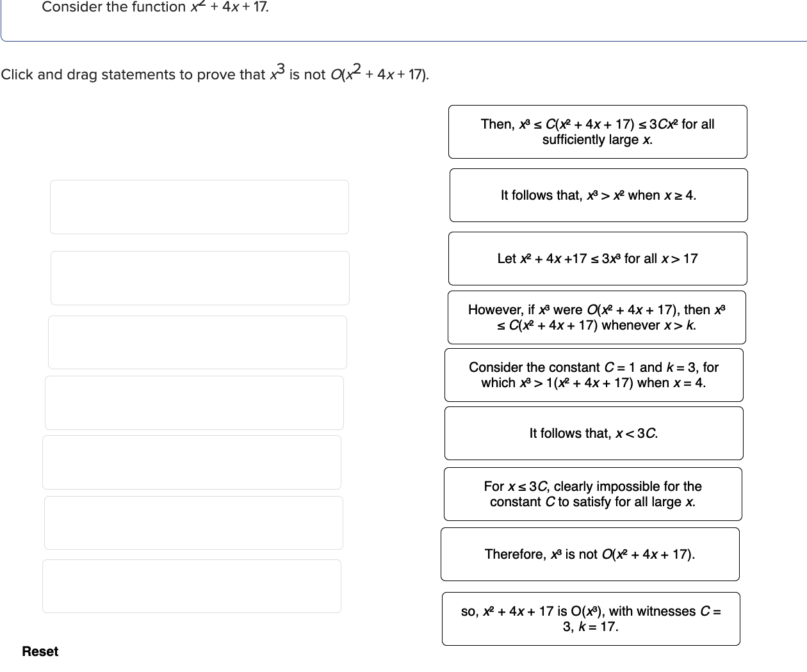Image resolution: width=807 pixels, height=672 pixels.
Task: Select the statement ending with '3Cx² for all sufficiently large x'
Action: 598,131
